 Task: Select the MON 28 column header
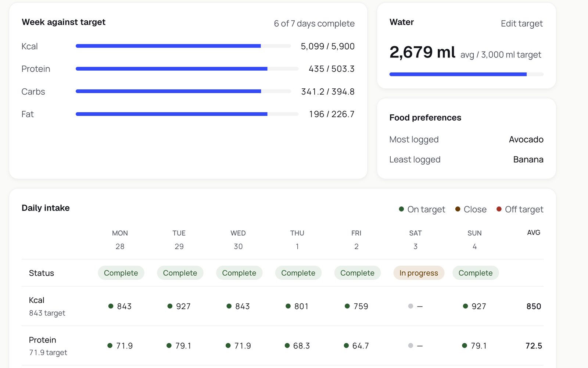point(120,240)
